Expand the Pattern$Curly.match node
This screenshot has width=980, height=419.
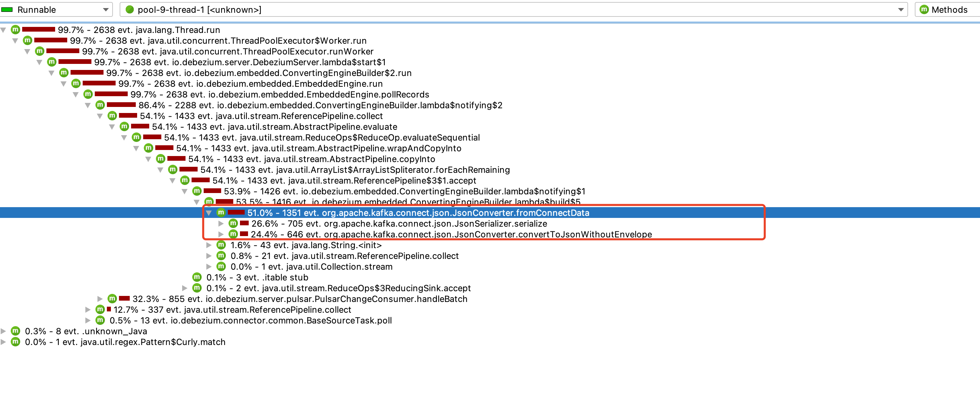click(x=3, y=342)
